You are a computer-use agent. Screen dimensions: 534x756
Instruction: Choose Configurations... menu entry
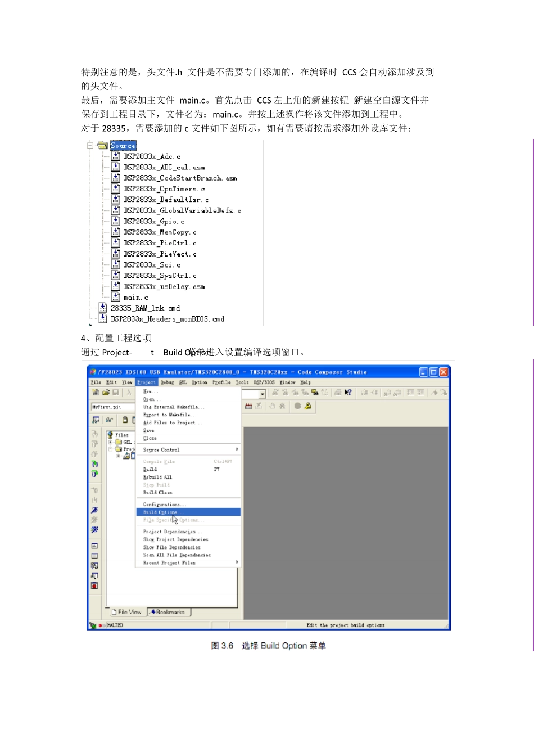(188, 505)
